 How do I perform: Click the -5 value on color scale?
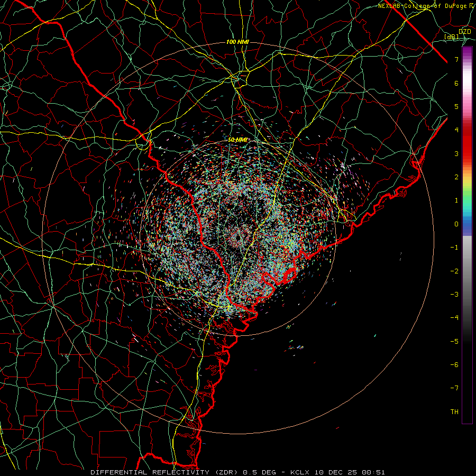[454, 342]
